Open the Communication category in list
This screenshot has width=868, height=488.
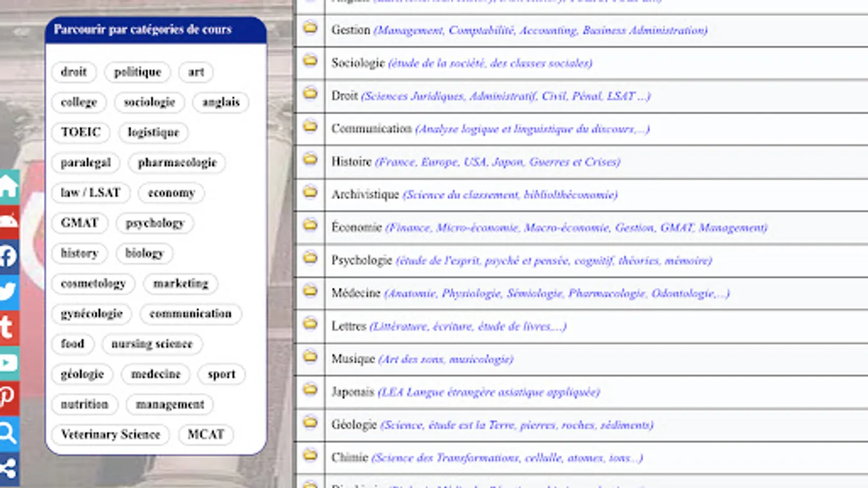click(372, 129)
